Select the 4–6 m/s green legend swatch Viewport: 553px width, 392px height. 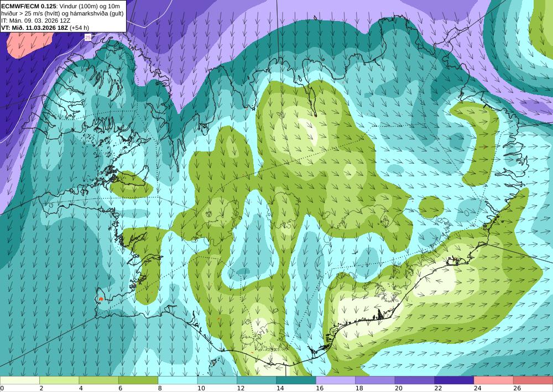coord(99,380)
